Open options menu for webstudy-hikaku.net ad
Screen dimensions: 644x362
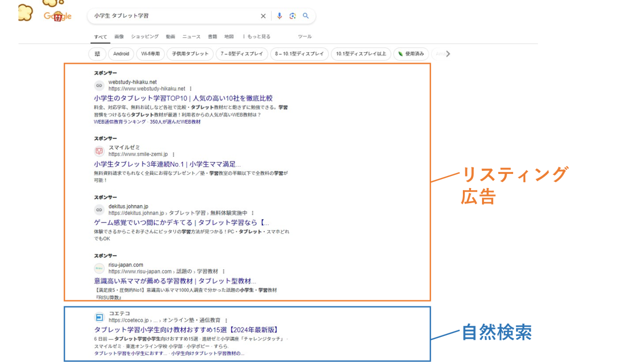tap(191, 88)
